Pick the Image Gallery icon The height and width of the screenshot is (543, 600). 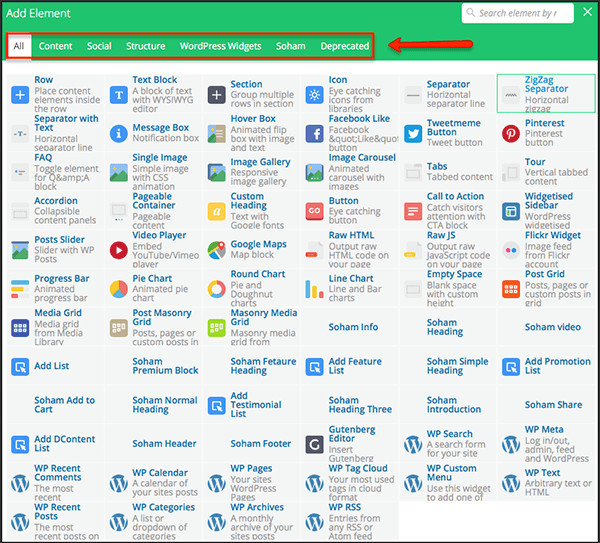tap(217, 173)
